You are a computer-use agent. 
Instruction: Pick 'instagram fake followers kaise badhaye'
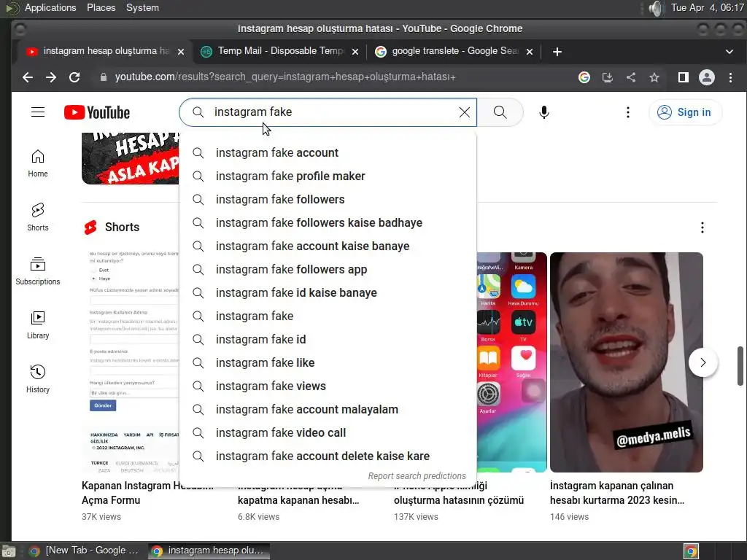click(x=328, y=223)
